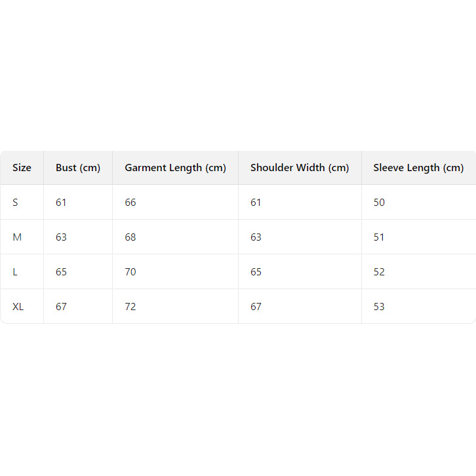Select bust value 67 in XL row
Image resolution: width=476 pixels, height=476 pixels.
tap(61, 307)
